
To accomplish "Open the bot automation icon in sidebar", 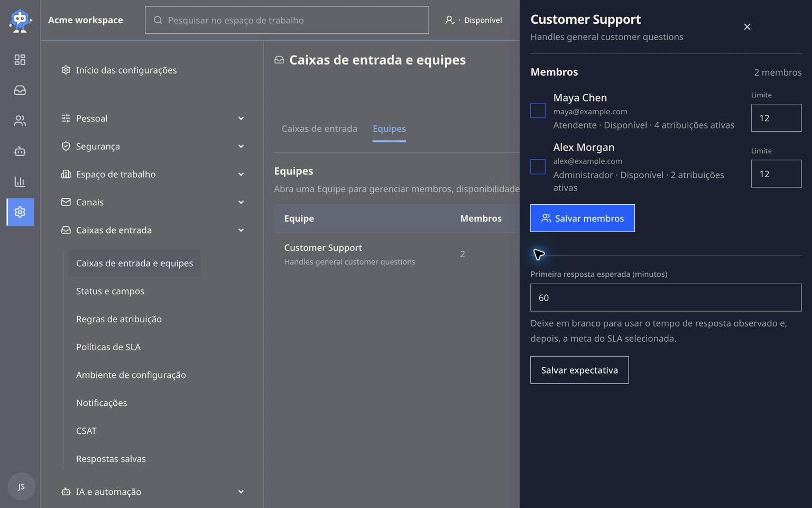I will point(20,151).
